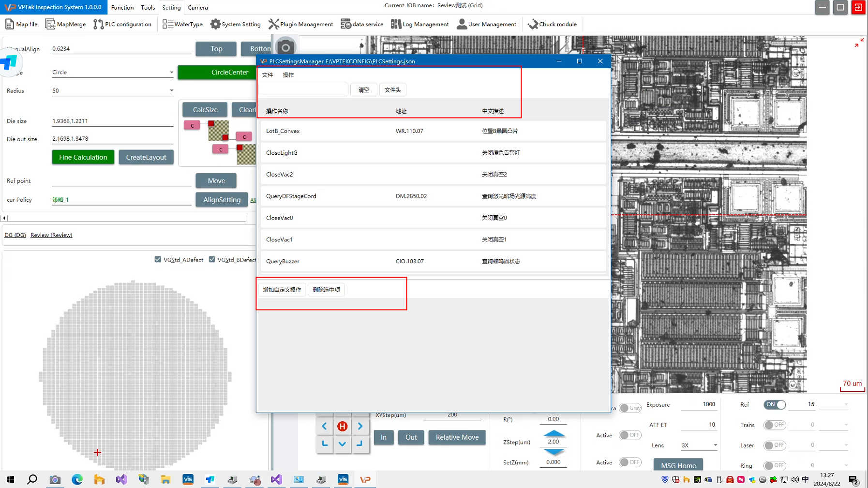Expand Lens 3X dropdown
Viewport: 868px width, 488px height.
tap(715, 445)
